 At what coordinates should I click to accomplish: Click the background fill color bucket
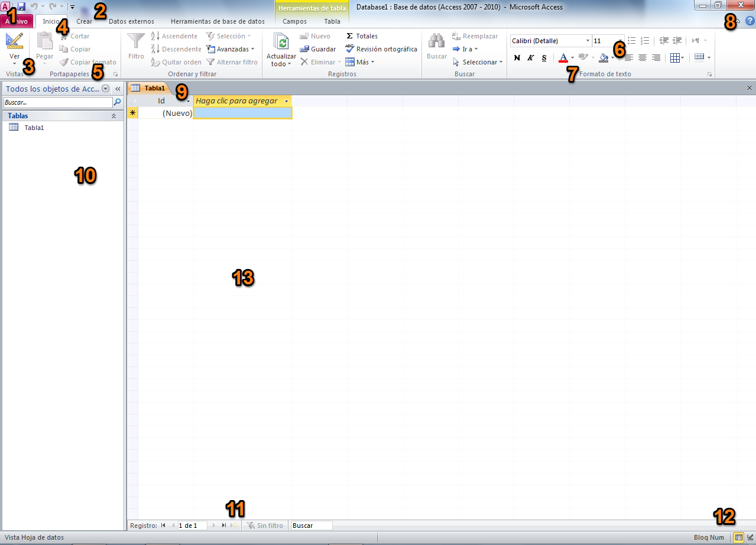603,58
